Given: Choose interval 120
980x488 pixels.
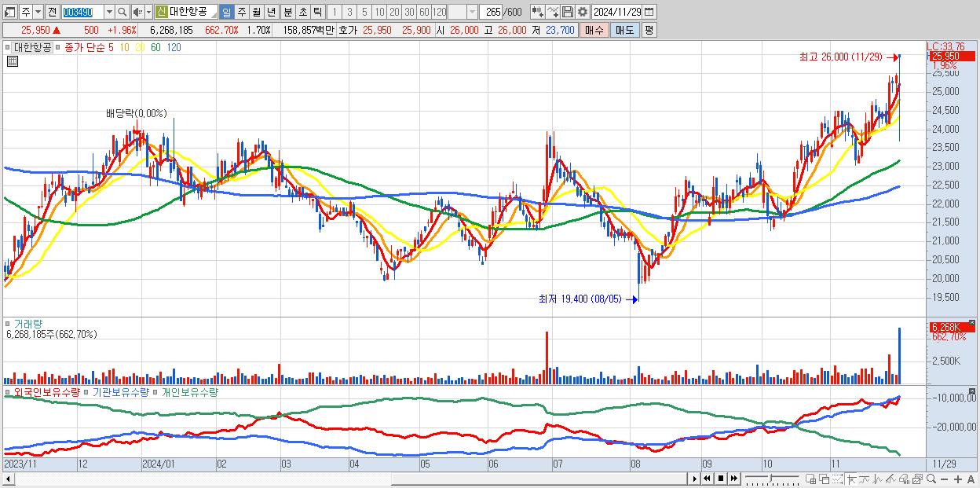Looking at the screenshot, I should 440,12.
